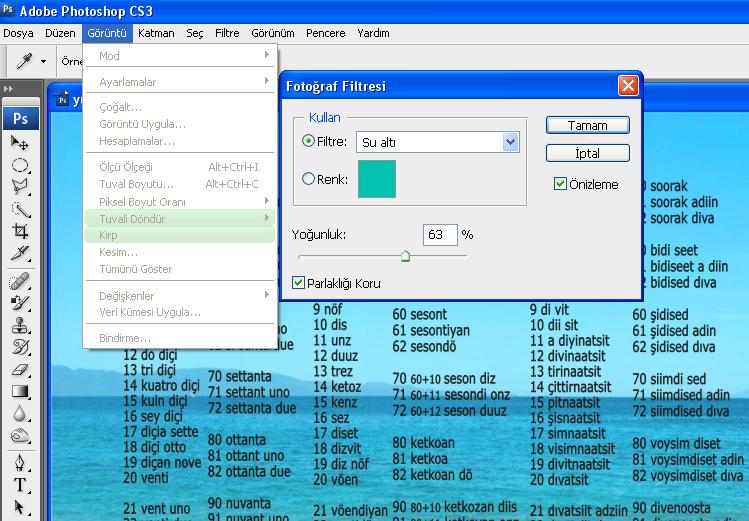Image resolution: width=749 pixels, height=521 pixels.
Task: Open the Dosya menu
Action: click(18, 33)
